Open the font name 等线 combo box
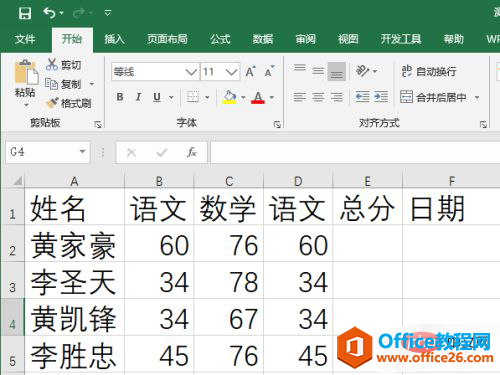 (x=155, y=71)
